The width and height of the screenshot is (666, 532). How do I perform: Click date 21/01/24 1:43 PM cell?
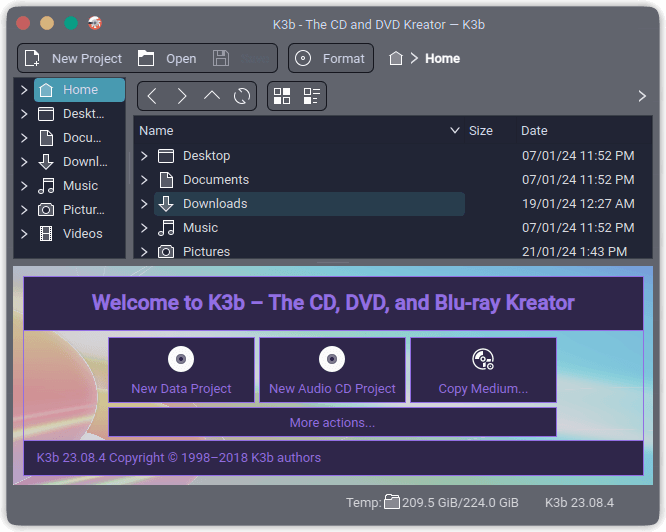click(x=574, y=252)
